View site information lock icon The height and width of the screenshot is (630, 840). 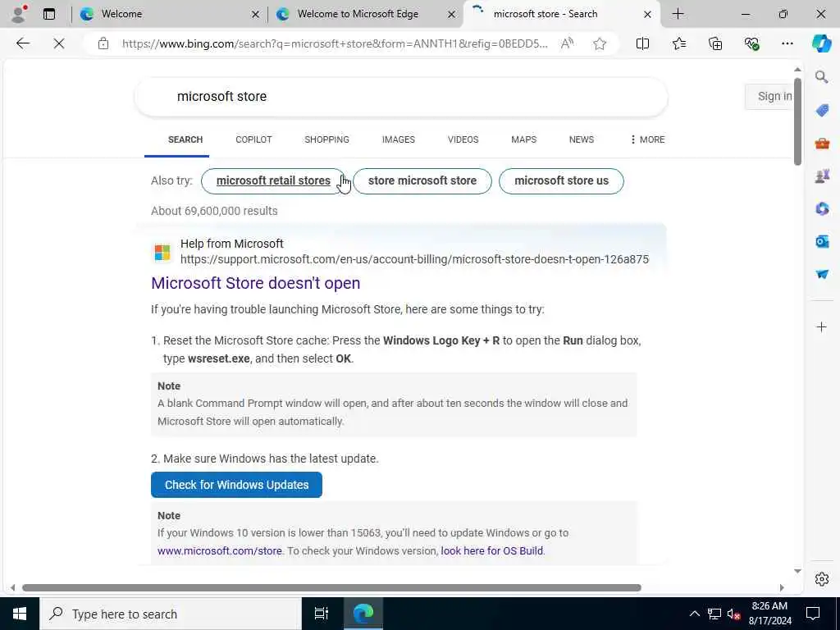pos(103,43)
